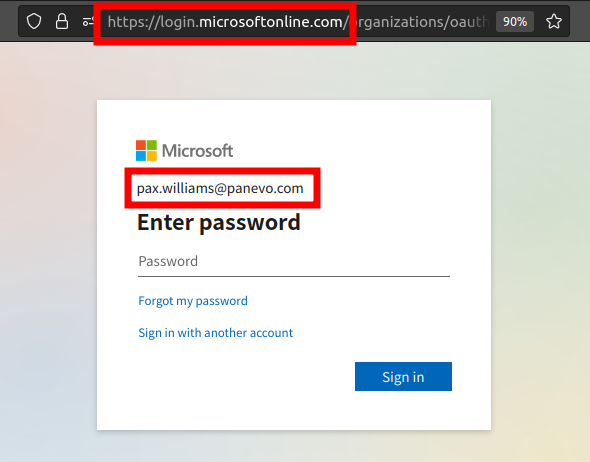Bookmark this page with the star icon

pyautogui.click(x=554, y=21)
